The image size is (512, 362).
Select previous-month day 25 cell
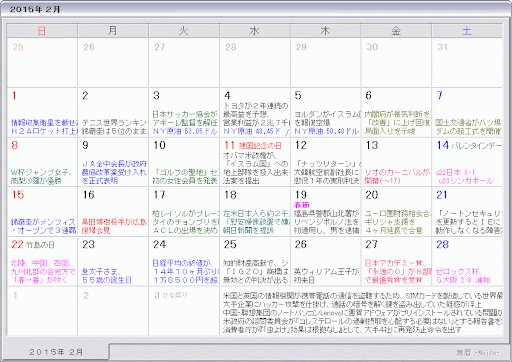point(42,62)
